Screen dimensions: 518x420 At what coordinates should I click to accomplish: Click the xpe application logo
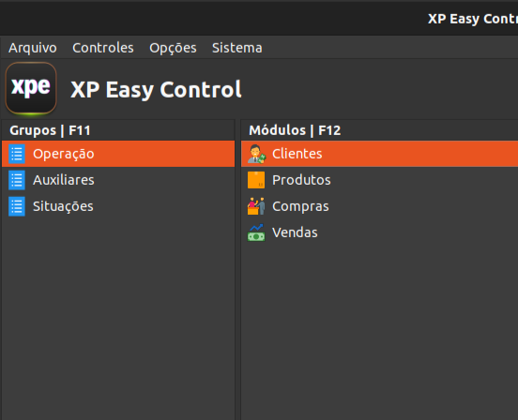(31, 88)
